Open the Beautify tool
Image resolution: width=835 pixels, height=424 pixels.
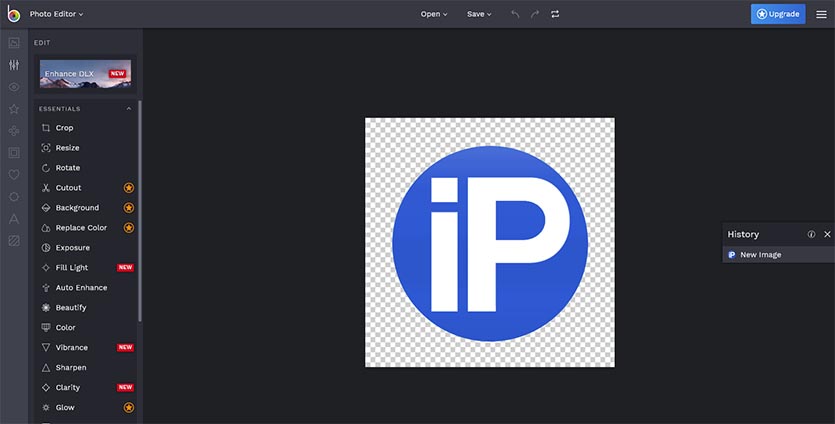(x=85, y=308)
